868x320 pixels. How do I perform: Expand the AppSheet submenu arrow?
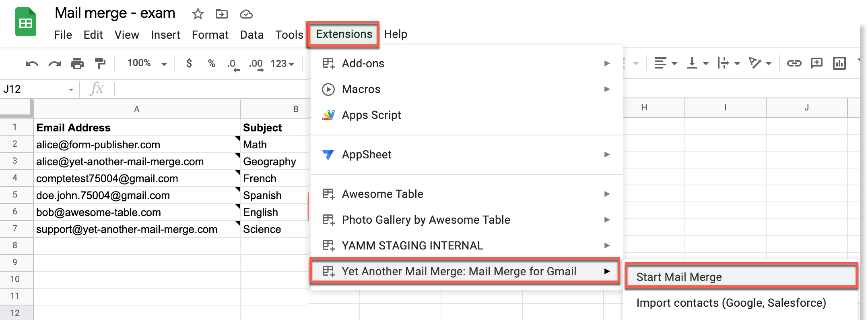[x=607, y=154]
